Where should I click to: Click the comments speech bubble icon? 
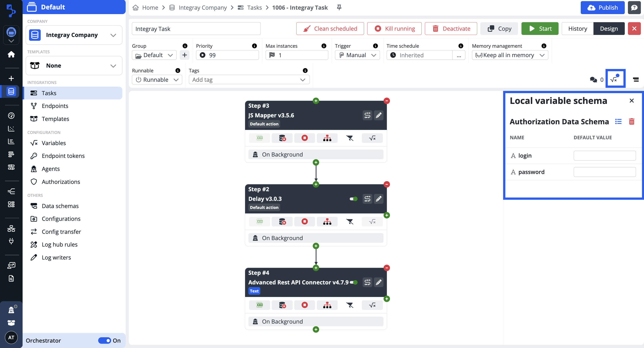(593, 80)
